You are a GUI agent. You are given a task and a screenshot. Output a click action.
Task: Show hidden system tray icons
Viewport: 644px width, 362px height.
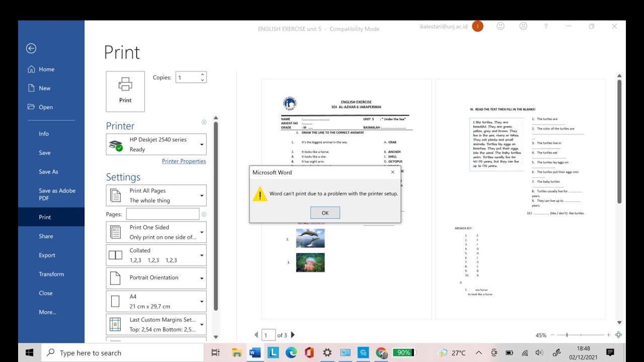pos(478,353)
